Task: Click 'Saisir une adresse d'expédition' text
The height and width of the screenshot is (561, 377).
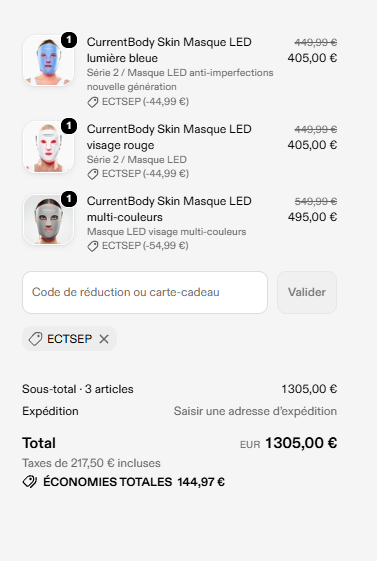Action: (255, 411)
